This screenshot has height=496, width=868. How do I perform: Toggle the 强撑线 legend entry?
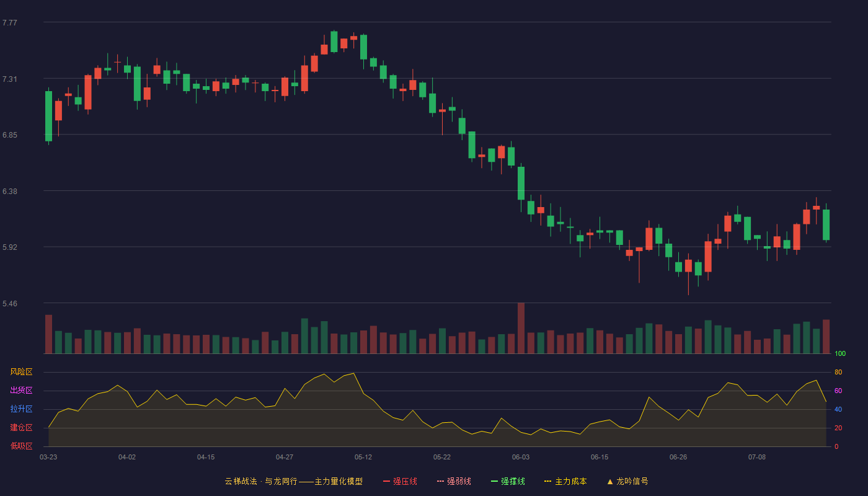(508, 481)
